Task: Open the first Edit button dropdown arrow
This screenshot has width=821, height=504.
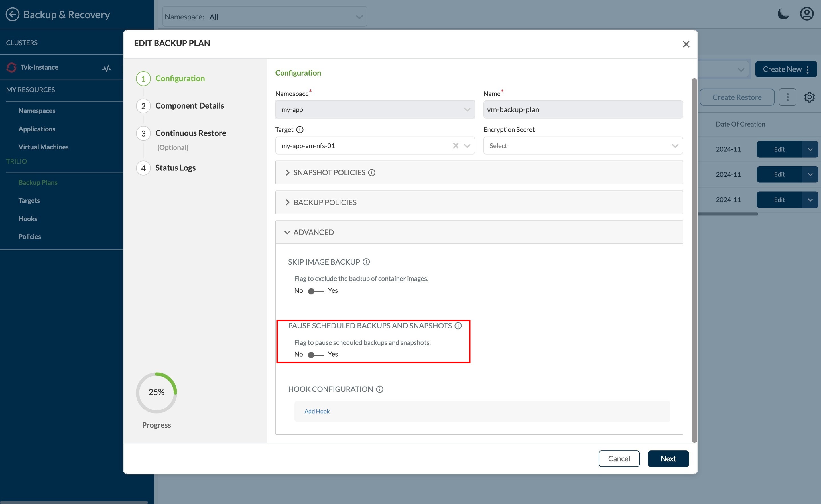Action: (x=810, y=149)
